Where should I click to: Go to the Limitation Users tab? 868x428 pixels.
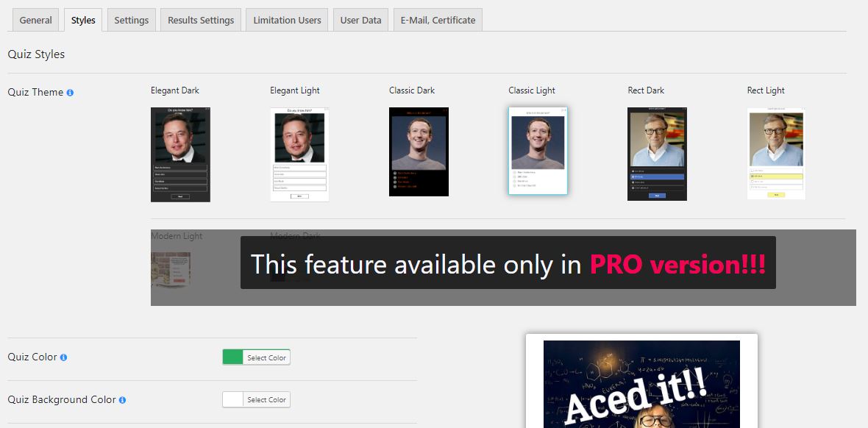pos(287,20)
